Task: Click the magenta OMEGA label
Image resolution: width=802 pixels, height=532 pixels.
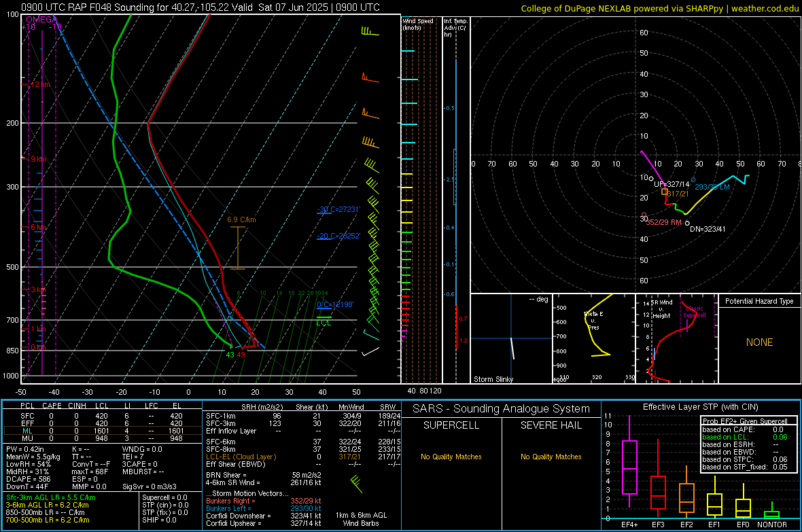Action: [40, 20]
